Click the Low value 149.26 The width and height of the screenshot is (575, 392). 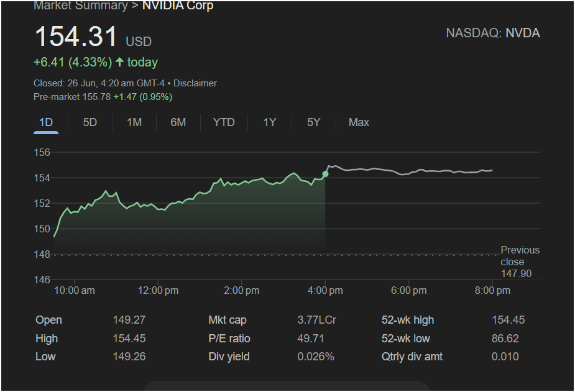[x=129, y=357]
